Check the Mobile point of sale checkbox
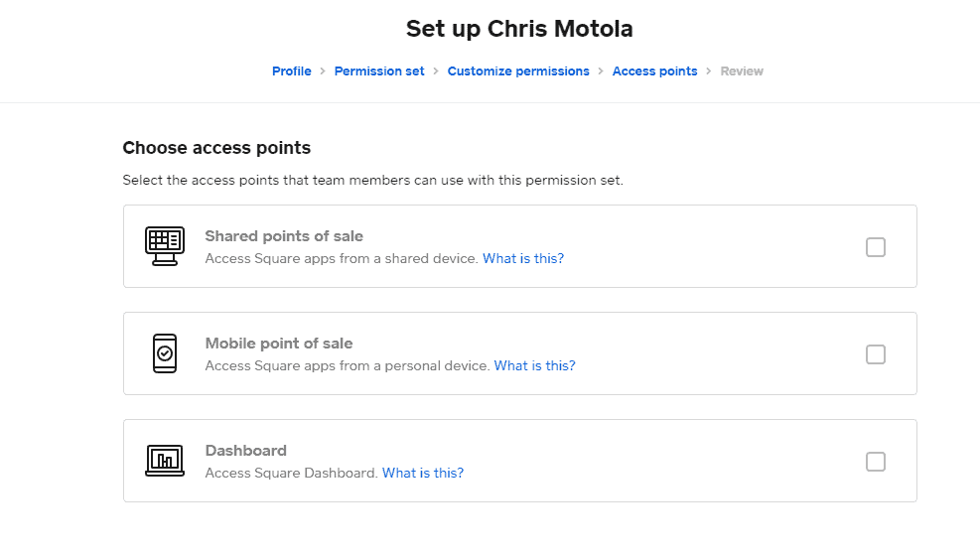 click(x=876, y=354)
